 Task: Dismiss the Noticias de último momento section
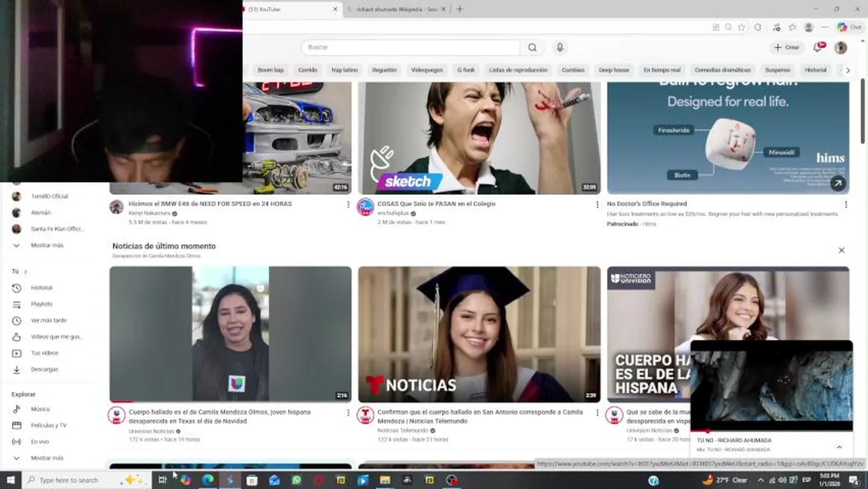tap(842, 251)
